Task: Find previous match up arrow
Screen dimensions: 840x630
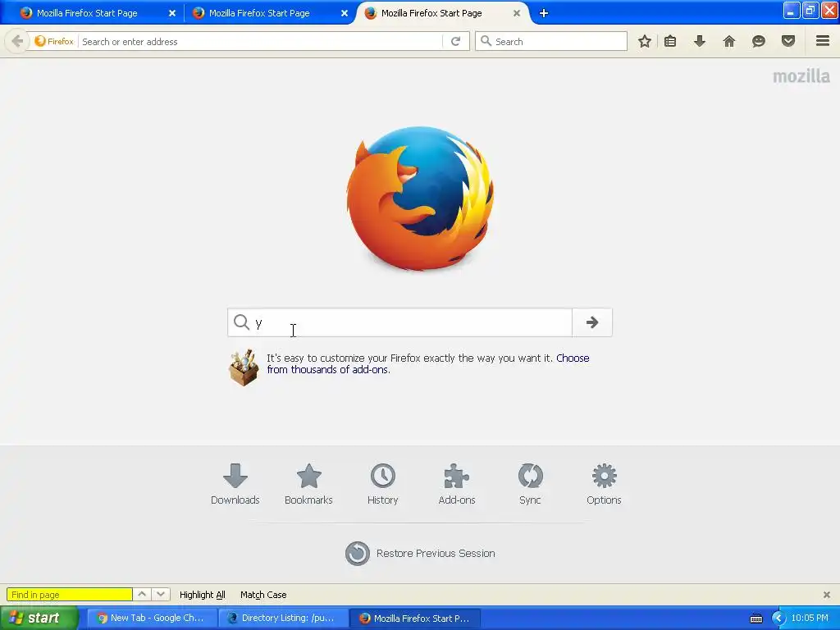Action: point(142,595)
